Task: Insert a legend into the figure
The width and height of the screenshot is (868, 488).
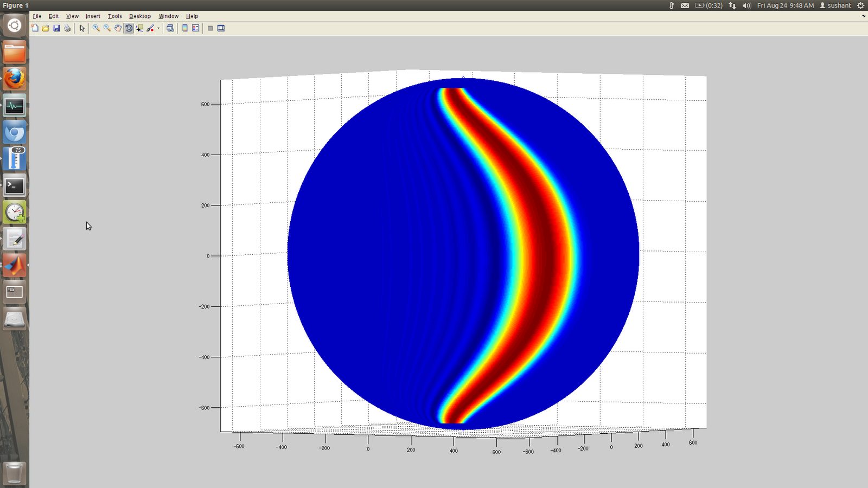Action: (x=196, y=28)
